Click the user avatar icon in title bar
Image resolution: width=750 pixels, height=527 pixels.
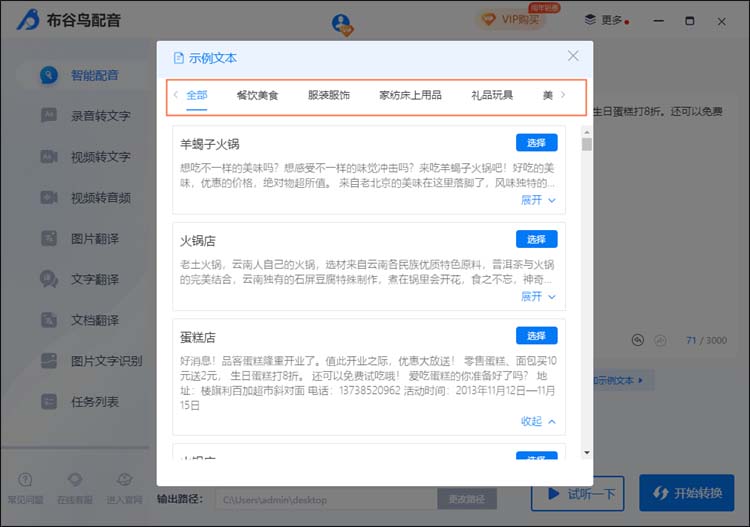point(342,22)
